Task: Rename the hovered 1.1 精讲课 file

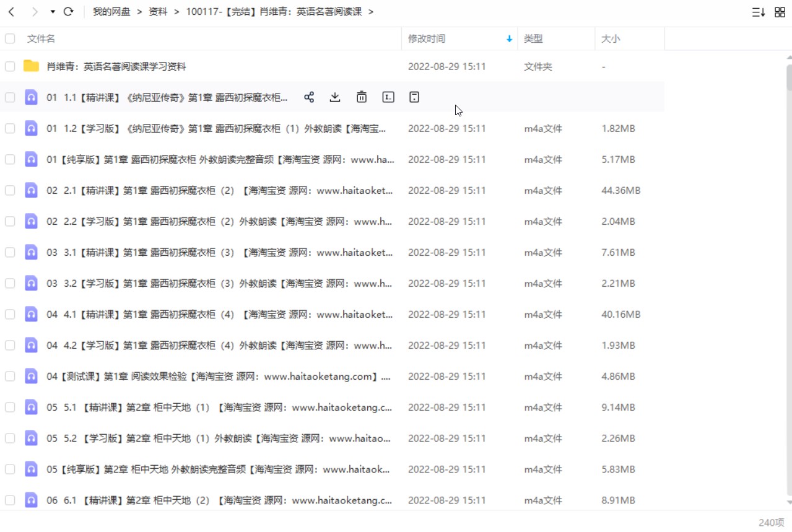Action: click(x=388, y=97)
